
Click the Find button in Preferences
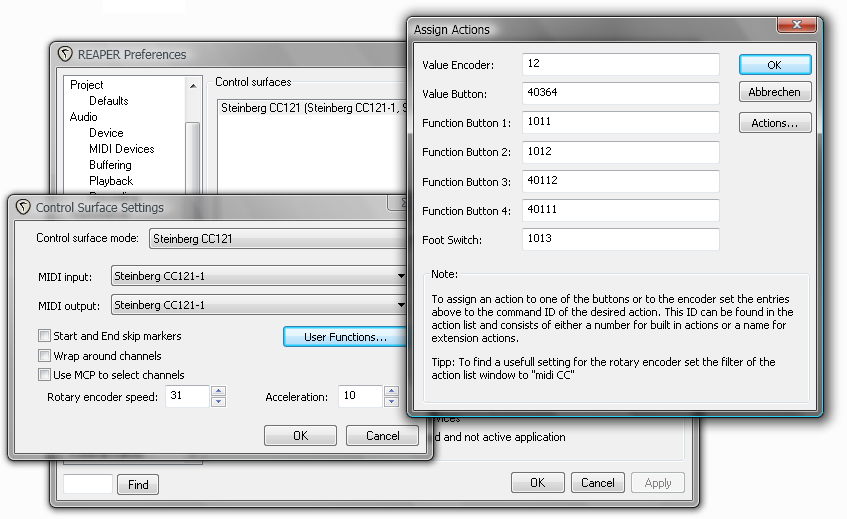(x=138, y=484)
